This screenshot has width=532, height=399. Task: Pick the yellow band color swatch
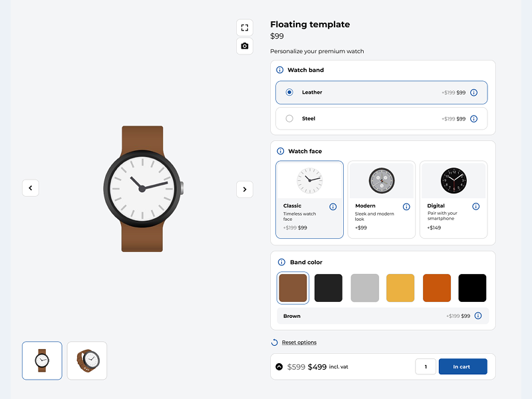pos(400,288)
